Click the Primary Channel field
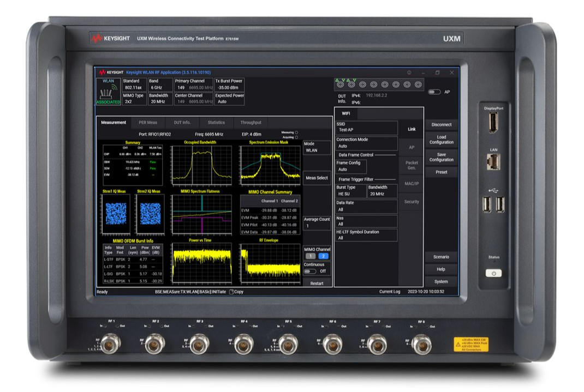584x392 pixels. [x=194, y=85]
